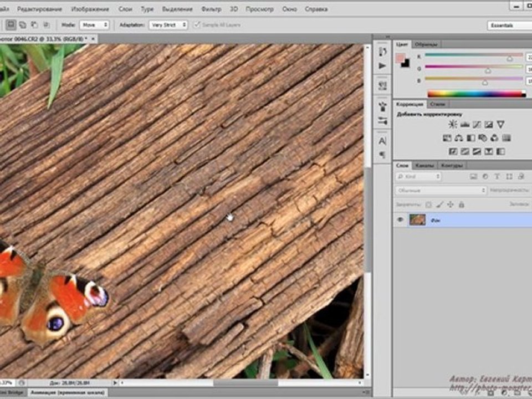The width and height of the screenshot is (532, 399).
Task: Switch to the Контуры tab
Action: 452,166
